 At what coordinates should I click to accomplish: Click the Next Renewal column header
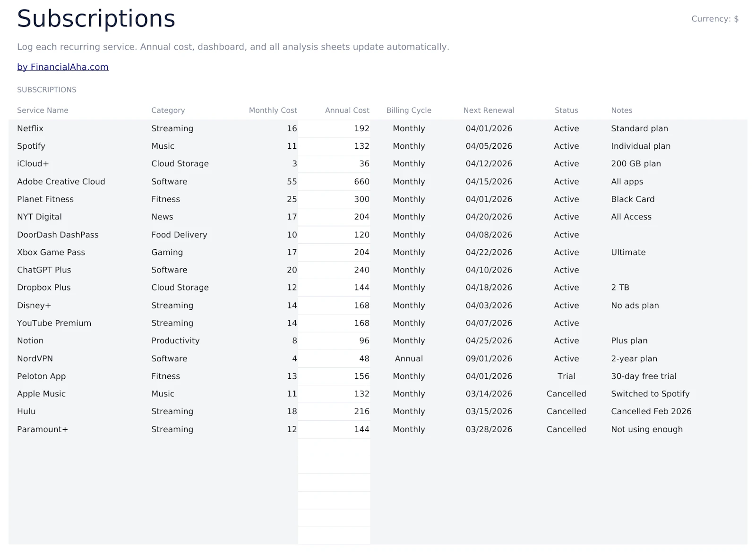[489, 110]
